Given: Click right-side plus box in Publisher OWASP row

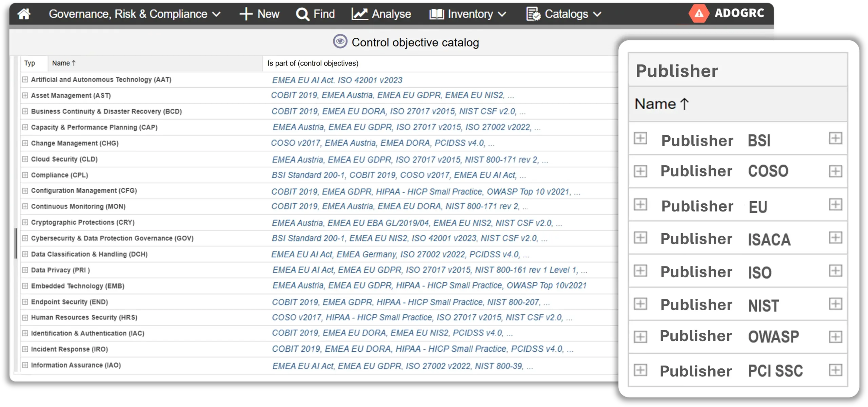Looking at the screenshot, I should coord(835,337).
